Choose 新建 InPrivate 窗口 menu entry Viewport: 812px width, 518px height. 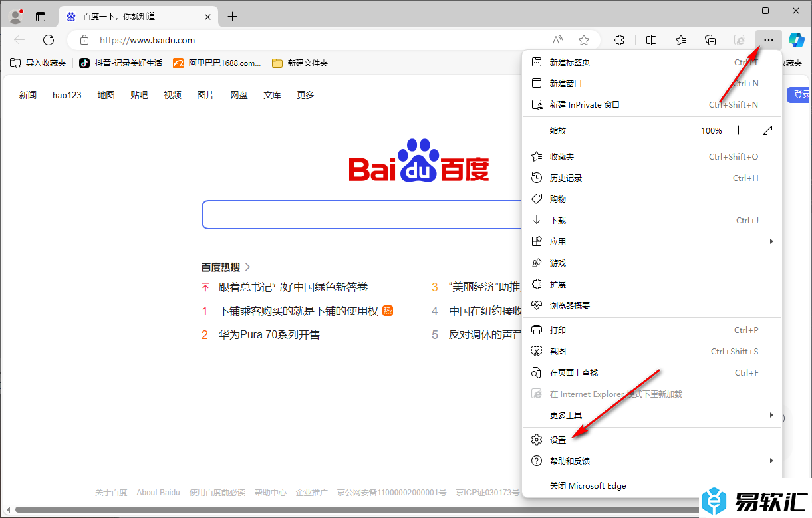pyautogui.click(x=652, y=104)
